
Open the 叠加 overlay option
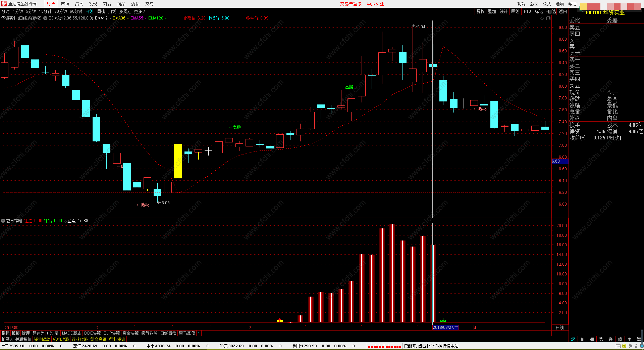tap(492, 11)
